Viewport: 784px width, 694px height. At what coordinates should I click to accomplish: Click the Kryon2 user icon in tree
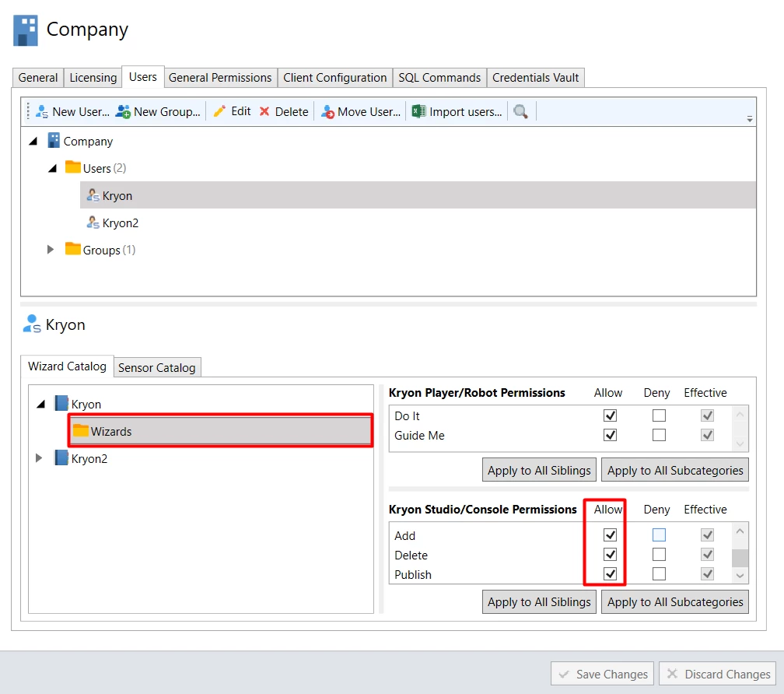(x=93, y=222)
